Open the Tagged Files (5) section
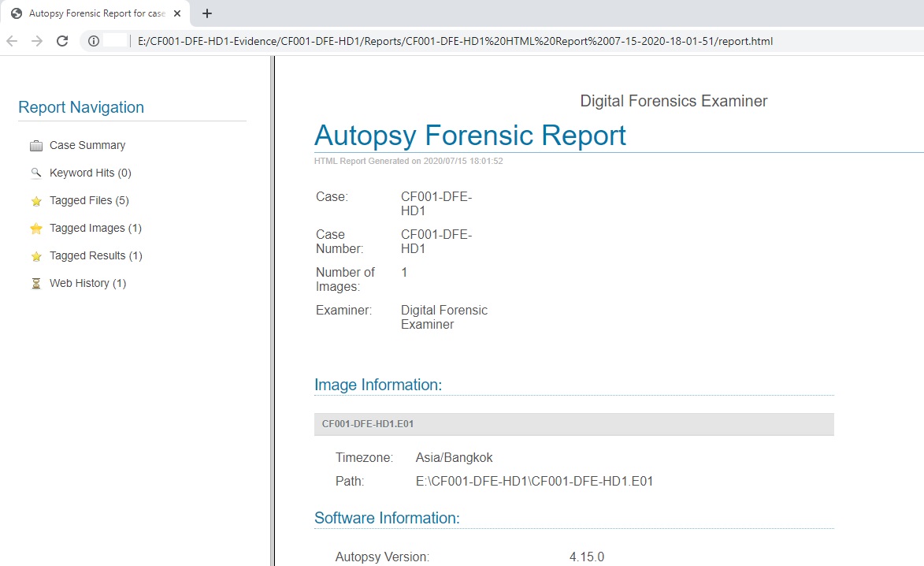 (87, 200)
